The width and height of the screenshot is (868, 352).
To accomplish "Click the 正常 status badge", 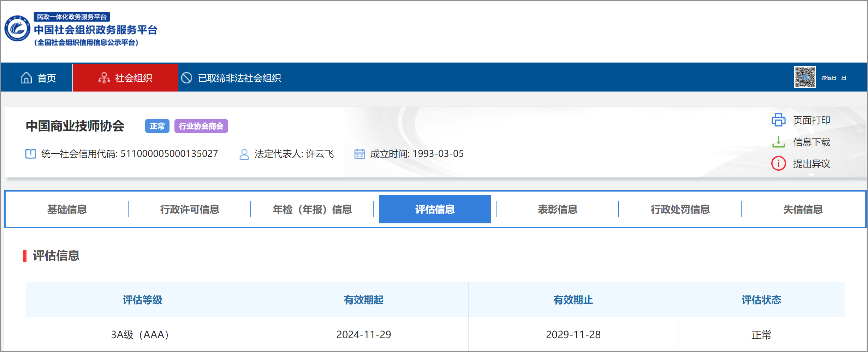I will pyautogui.click(x=157, y=125).
